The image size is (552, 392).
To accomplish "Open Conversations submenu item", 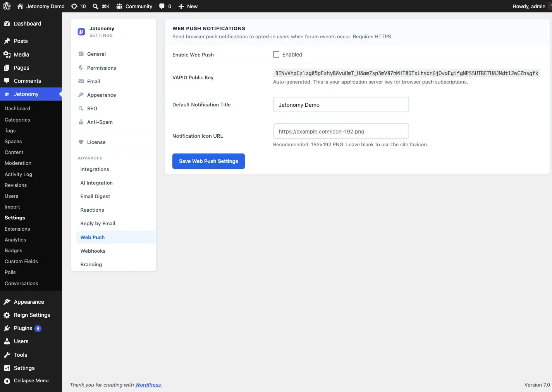I will click(x=21, y=283).
